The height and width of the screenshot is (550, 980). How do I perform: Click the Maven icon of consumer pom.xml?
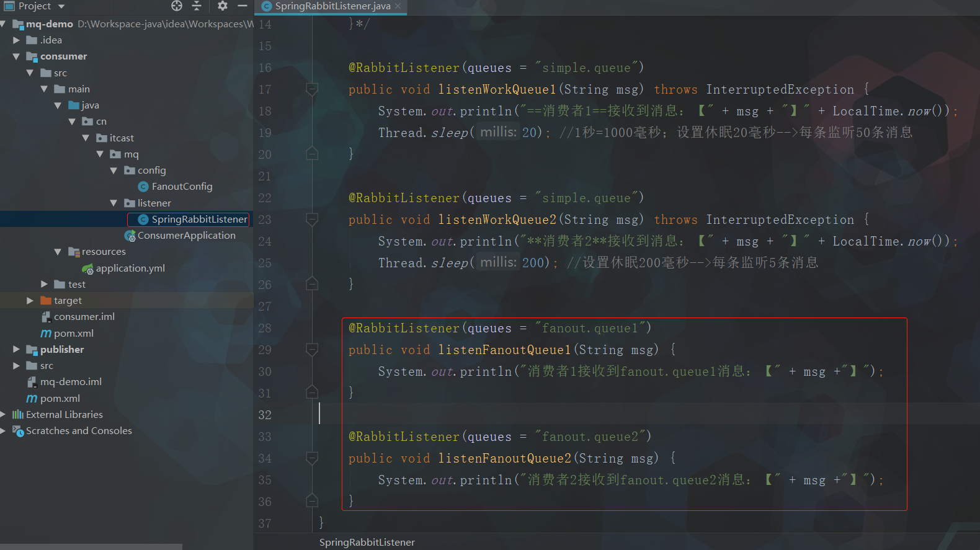point(46,334)
